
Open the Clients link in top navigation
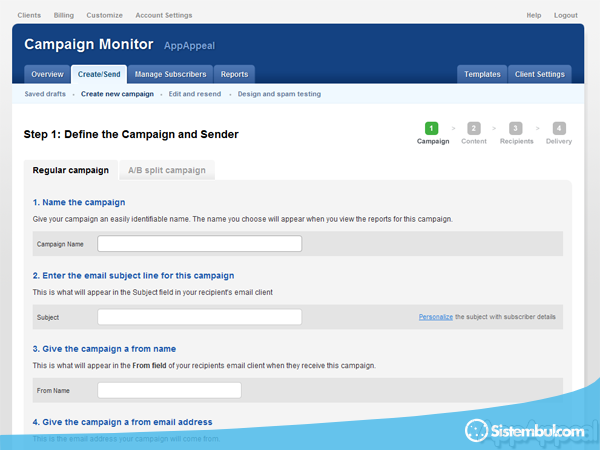(29, 15)
